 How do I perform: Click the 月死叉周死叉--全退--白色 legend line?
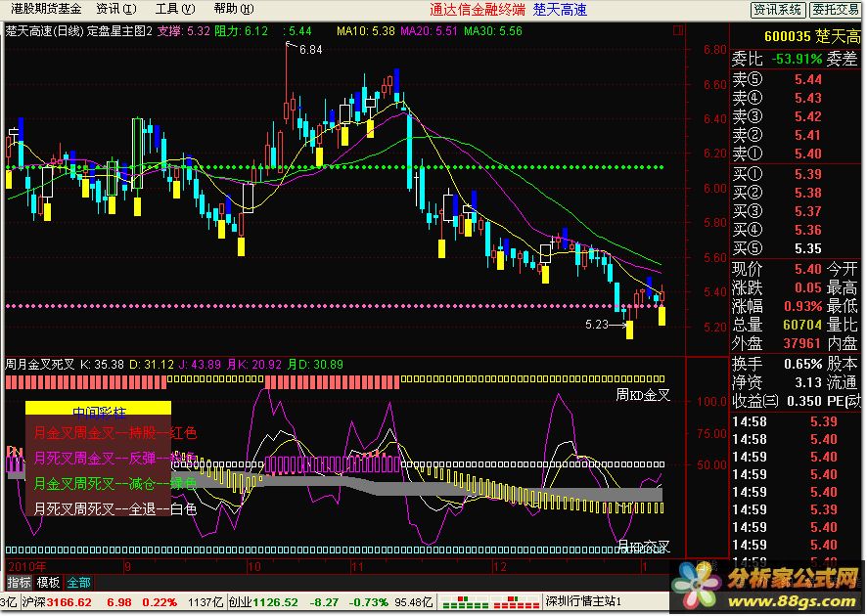115,508
